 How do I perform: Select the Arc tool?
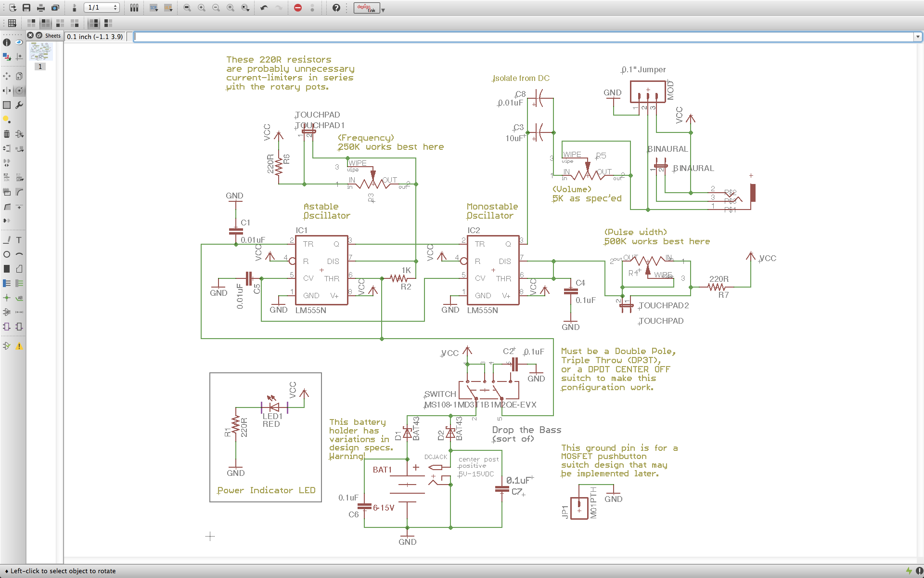19,254
